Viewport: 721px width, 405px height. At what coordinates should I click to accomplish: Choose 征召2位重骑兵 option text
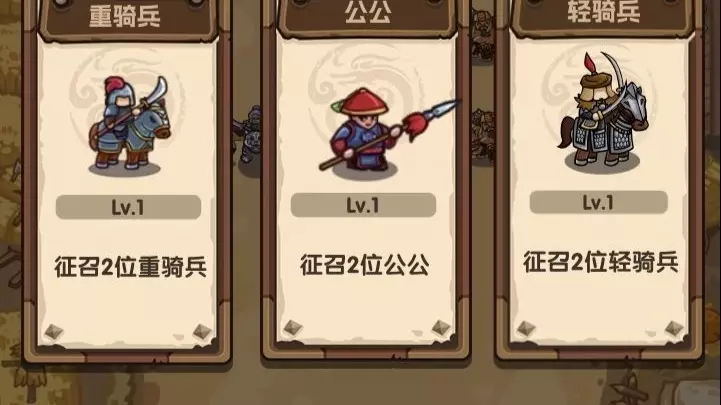(x=131, y=267)
